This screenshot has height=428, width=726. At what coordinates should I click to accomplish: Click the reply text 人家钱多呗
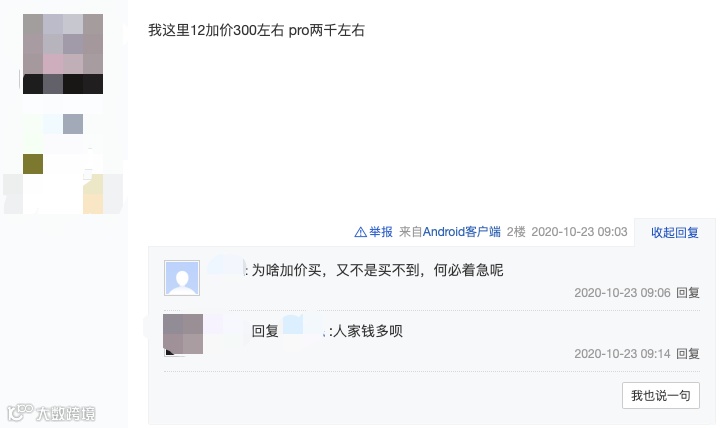click(368, 331)
